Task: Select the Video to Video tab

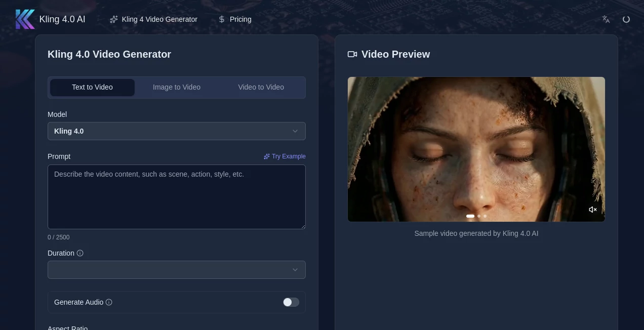Action: (x=261, y=87)
